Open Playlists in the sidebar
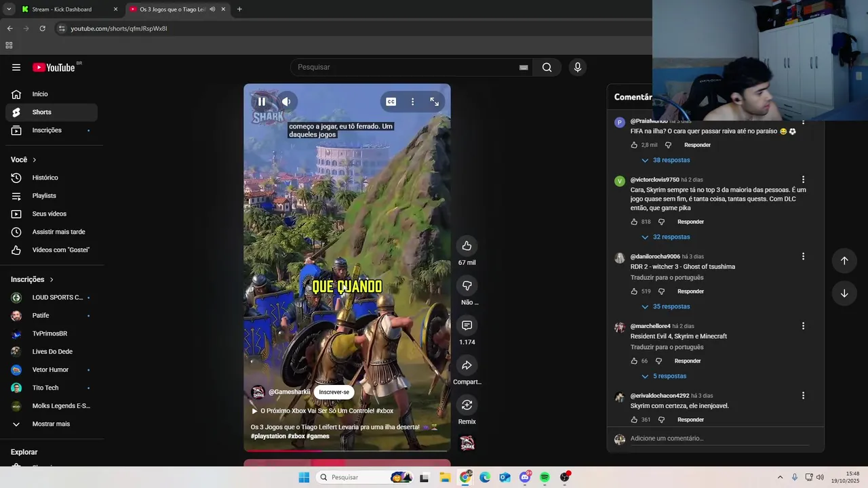The height and width of the screenshot is (488, 868). pyautogui.click(x=52, y=196)
